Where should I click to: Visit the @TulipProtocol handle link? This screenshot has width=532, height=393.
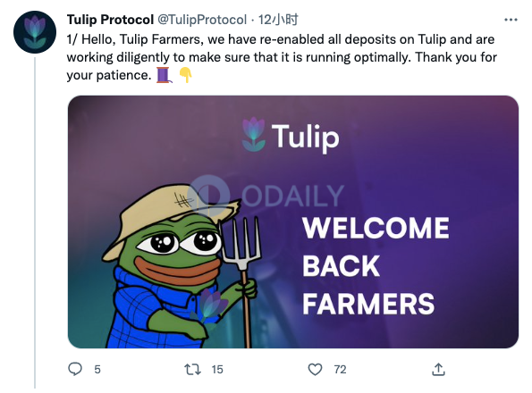[x=202, y=20]
